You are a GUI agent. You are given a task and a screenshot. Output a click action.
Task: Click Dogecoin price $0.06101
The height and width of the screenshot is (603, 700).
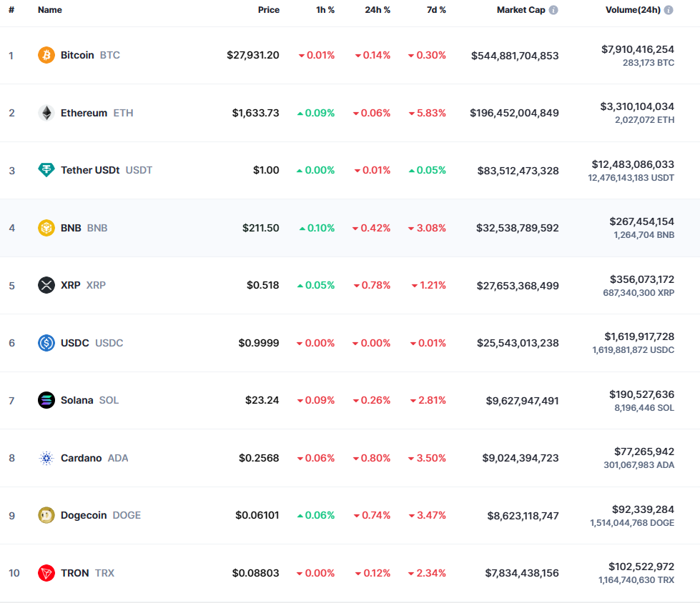257,515
